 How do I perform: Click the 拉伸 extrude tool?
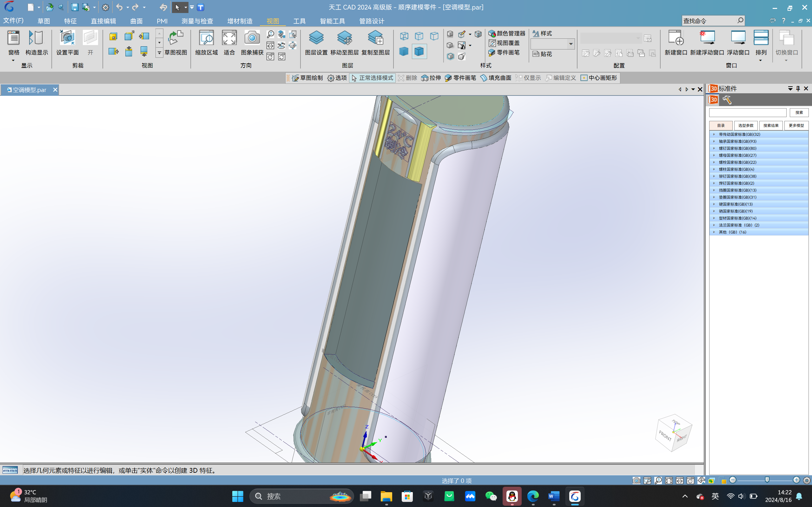click(431, 78)
